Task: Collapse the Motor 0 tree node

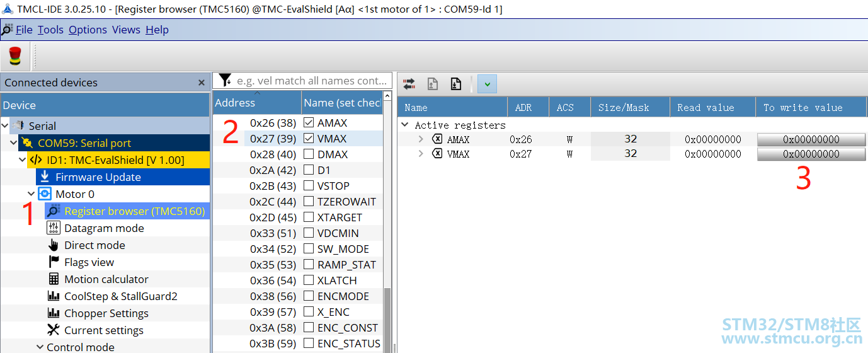Action: click(x=31, y=194)
